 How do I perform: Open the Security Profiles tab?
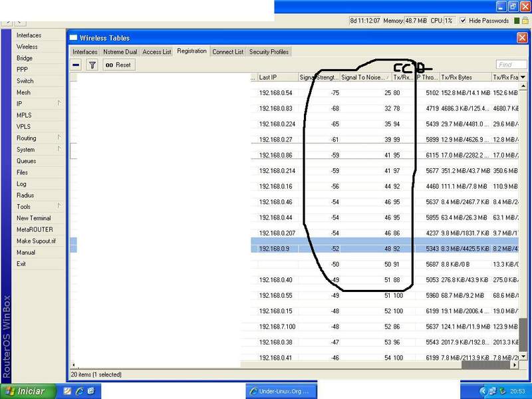click(269, 52)
